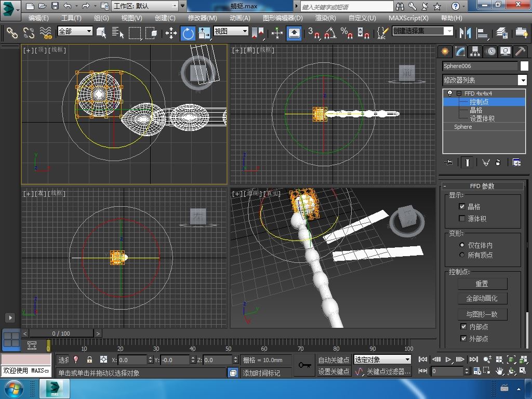532x399 pixels.
Task: Click the Mirror tool icon
Action: click(x=464, y=33)
